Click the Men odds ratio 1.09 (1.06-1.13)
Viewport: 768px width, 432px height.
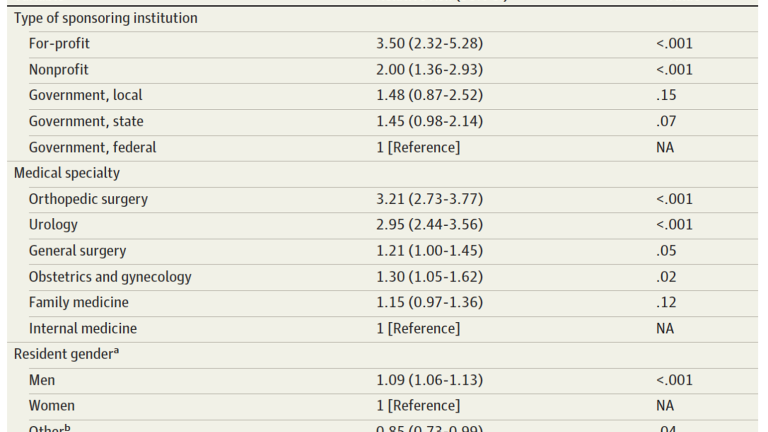click(x=429, y=380)
